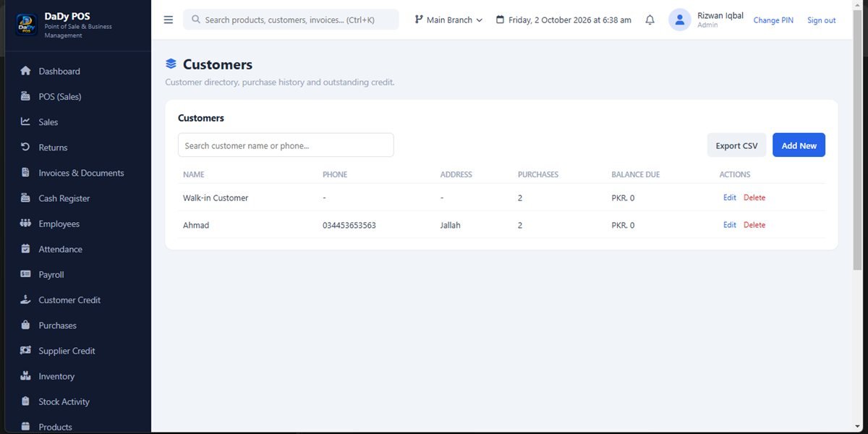This screenshot has width=868, height=434.
Task: Expand the Main Branch dropdown
Action: pos(448,20)
